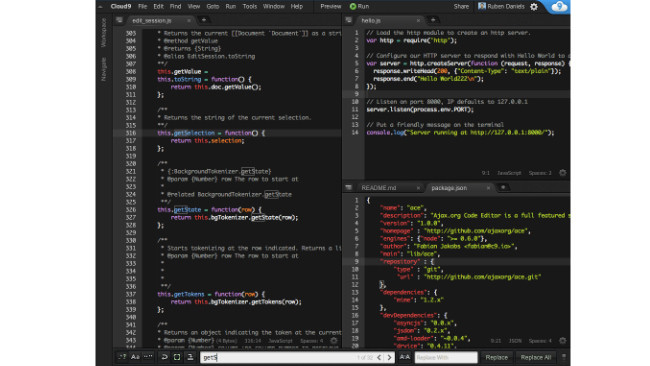Add new tab next to edit_session.js
650x366 pixels.
204,20
